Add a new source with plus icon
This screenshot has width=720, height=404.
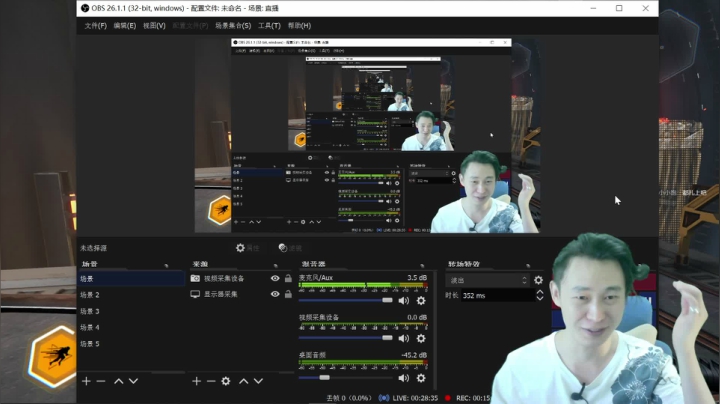pos(197,381)
